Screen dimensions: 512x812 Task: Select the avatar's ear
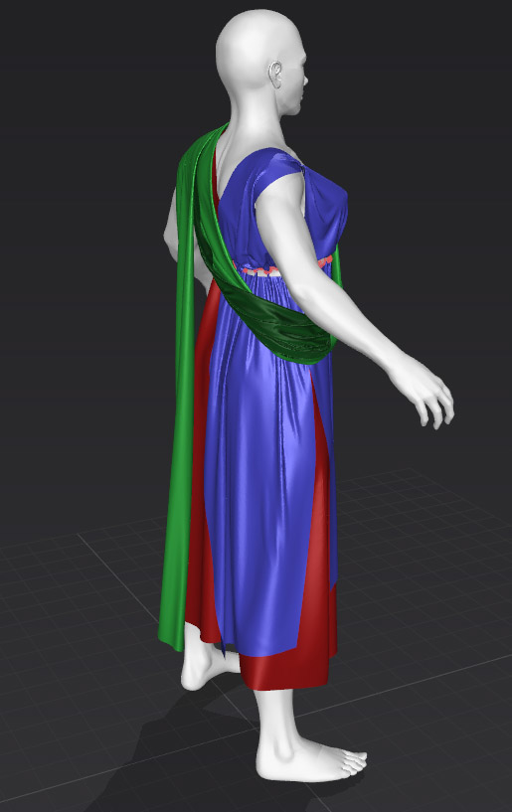[275, 75]
